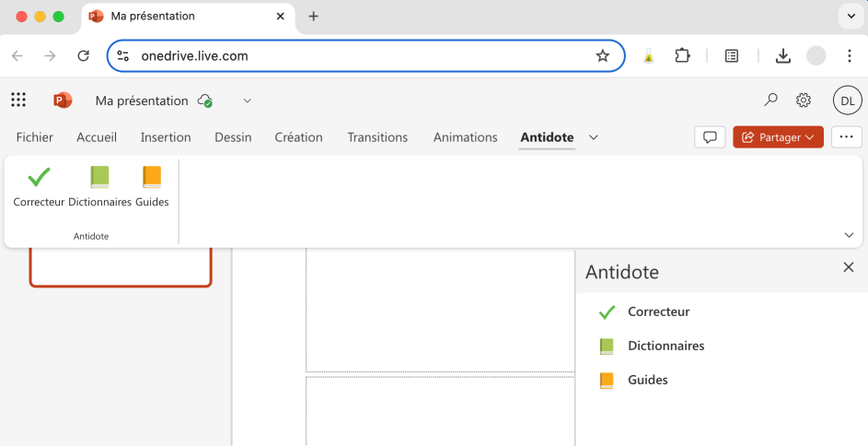The height and width of the screenshot is (446, 868).
Task: Open the DL account profile button
Action: coord(847,100)
